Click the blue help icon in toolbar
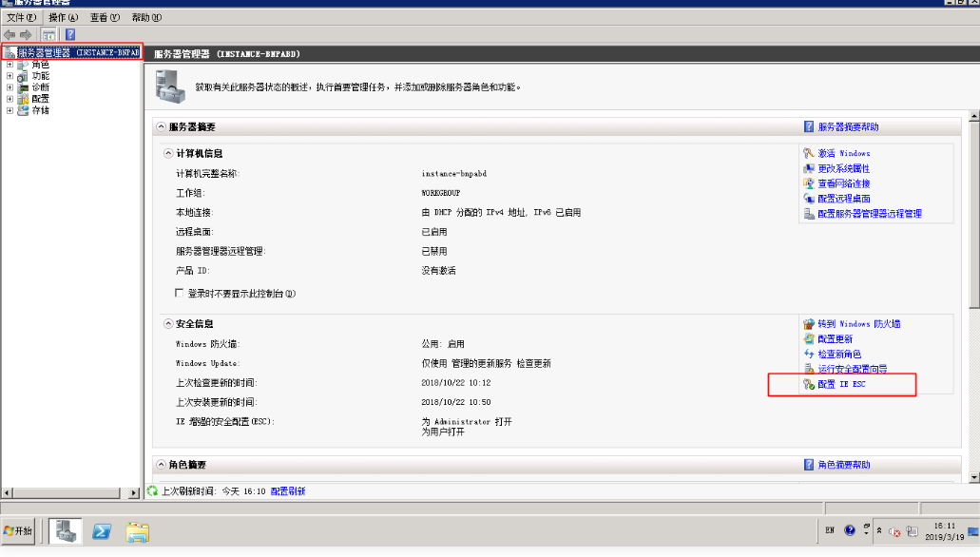This screenshot has height=557, width=980. click(x=70, y=34)
